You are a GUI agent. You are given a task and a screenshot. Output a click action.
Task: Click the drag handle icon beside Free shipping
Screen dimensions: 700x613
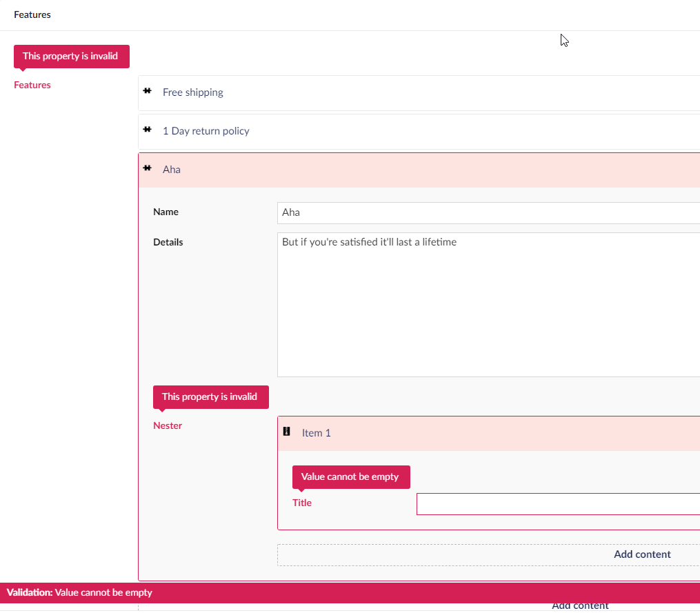click(x=148, y=92)
